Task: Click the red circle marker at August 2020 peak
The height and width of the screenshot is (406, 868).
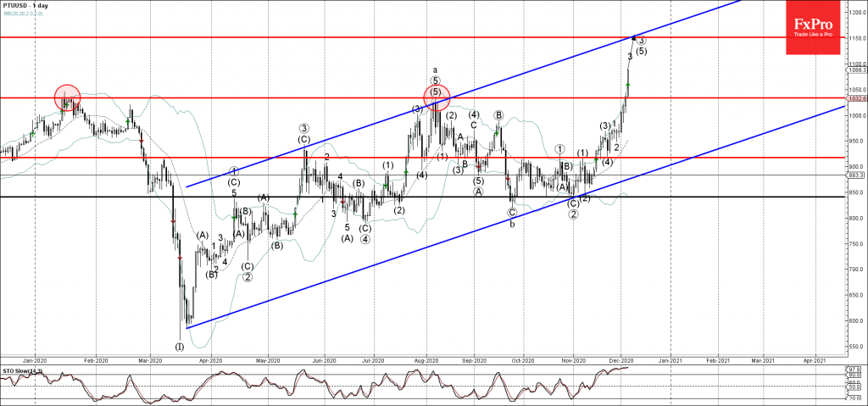Action: (437, 97)
